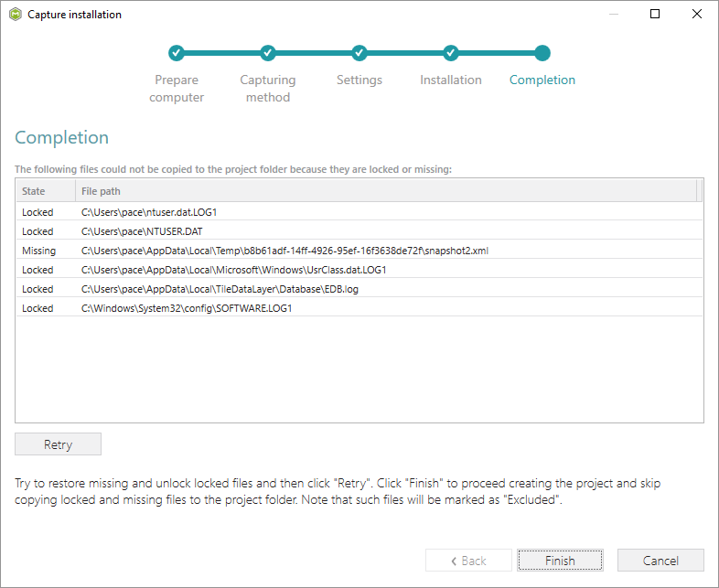The image size is (719, 588).
Task: Select the Installation step label
Action: point(451,80)
